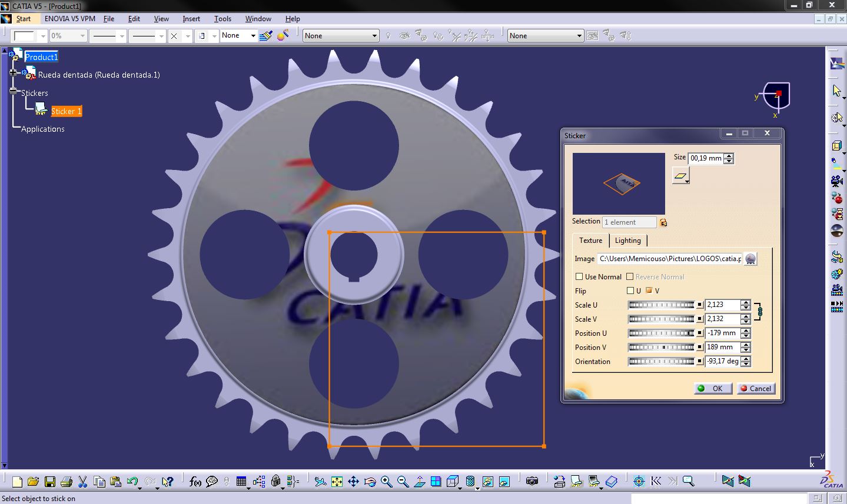Enable the Use Normal checkbox

point(579,276)
